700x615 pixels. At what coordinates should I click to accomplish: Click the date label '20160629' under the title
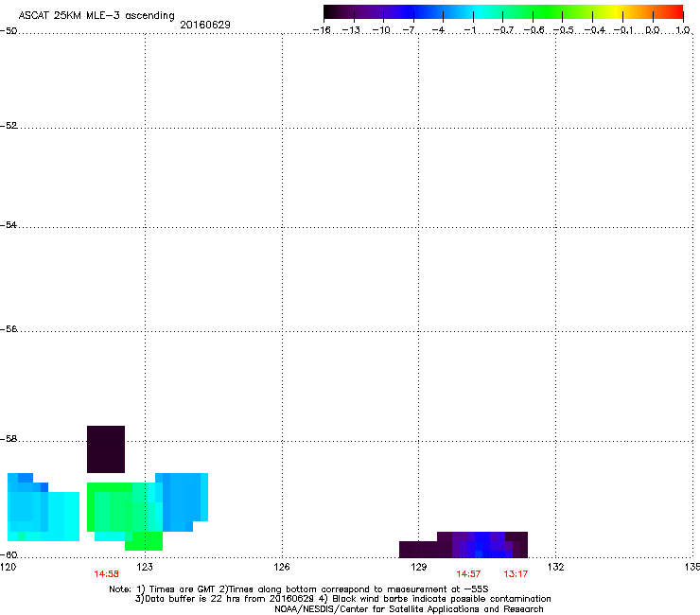[205, 25]
